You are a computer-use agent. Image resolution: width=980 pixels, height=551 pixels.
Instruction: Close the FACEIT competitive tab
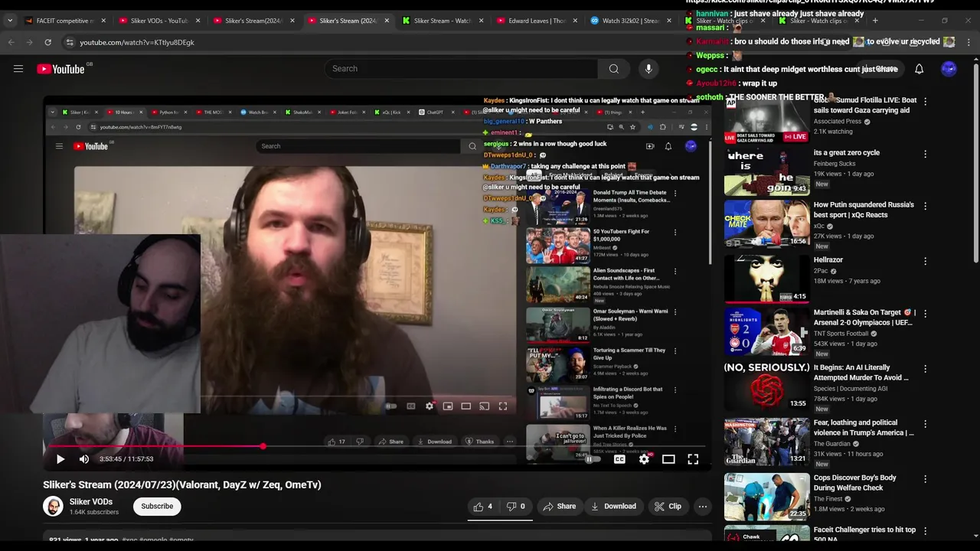[x=104, y=21]
